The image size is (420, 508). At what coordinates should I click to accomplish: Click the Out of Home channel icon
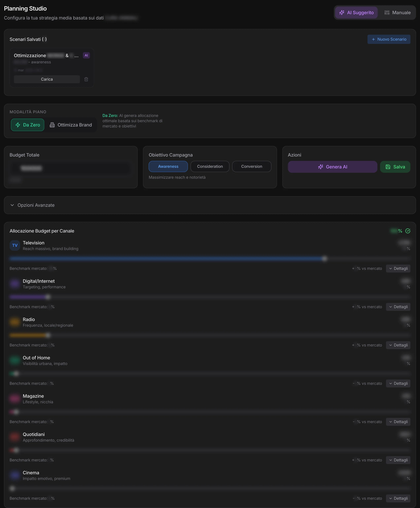pyautogui.click(x=15, y=360)
